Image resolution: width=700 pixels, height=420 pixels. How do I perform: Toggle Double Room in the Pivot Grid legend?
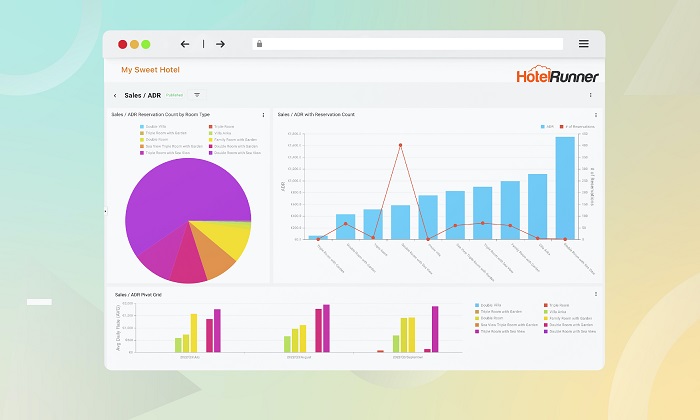point(489,318)
